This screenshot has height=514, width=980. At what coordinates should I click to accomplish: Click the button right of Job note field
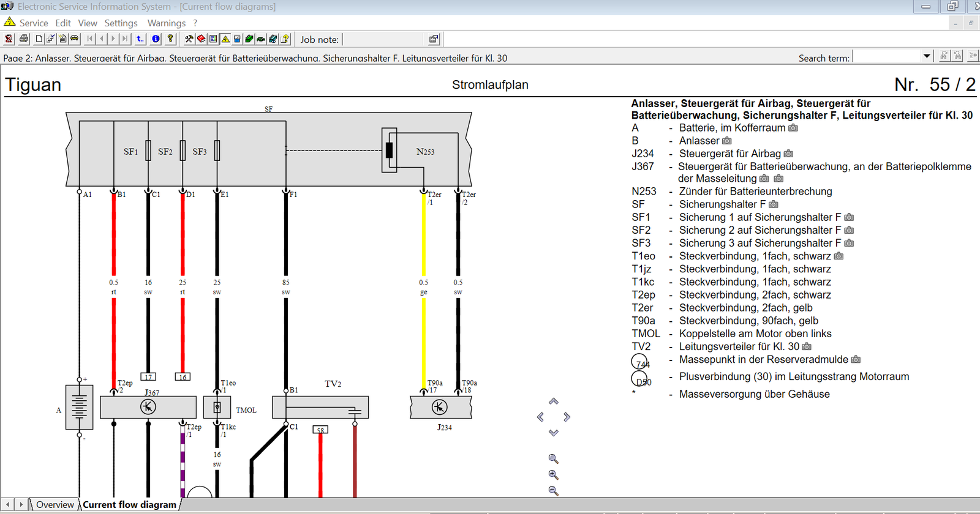434,39
